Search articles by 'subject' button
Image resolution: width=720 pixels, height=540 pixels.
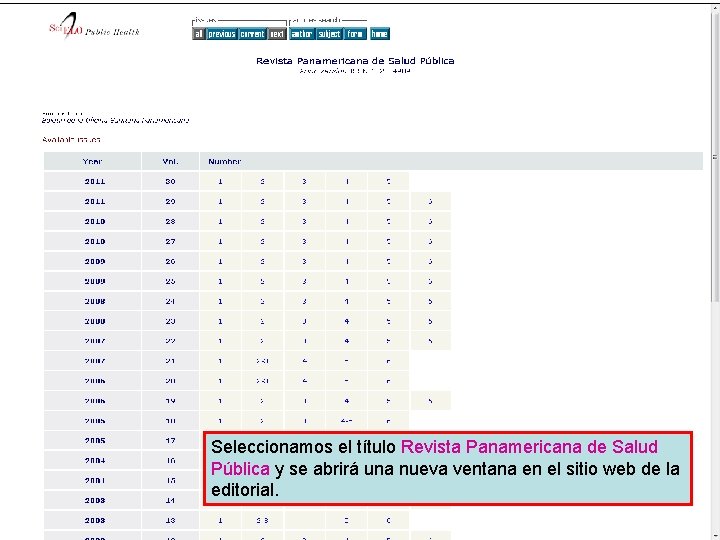pyautogui.click(x=329, y=34)
